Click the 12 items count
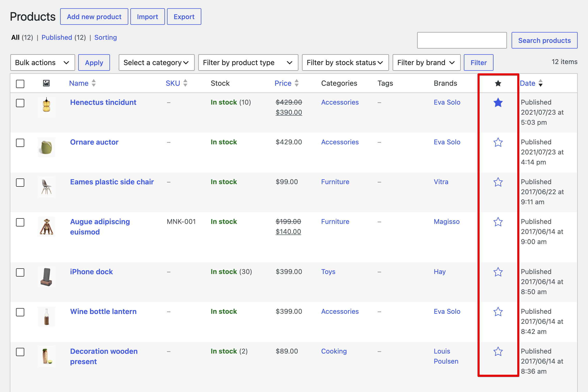Viewport: 588px width, 392px height. click(x=565, y=62)
